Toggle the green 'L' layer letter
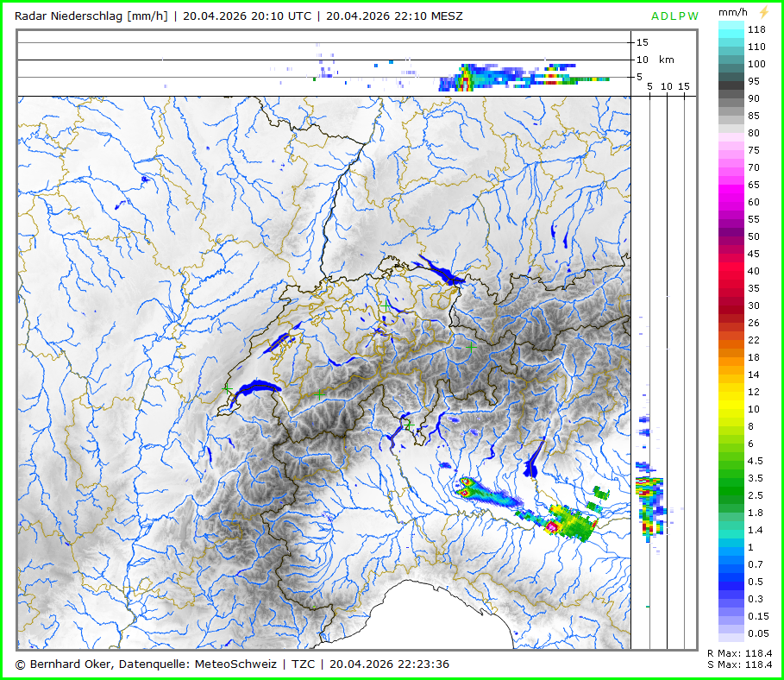This screenshot has height=680, width=784. pos(674,16)
